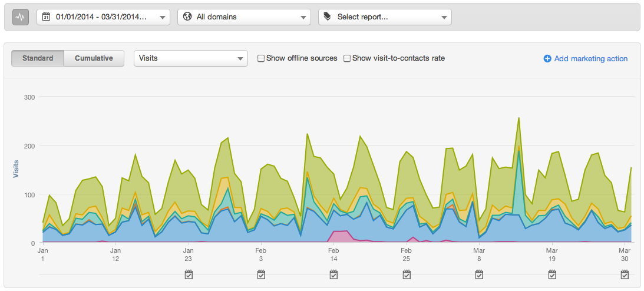
Task: Click the Jan 12 x-axis label
Action: tap(115, 254)
